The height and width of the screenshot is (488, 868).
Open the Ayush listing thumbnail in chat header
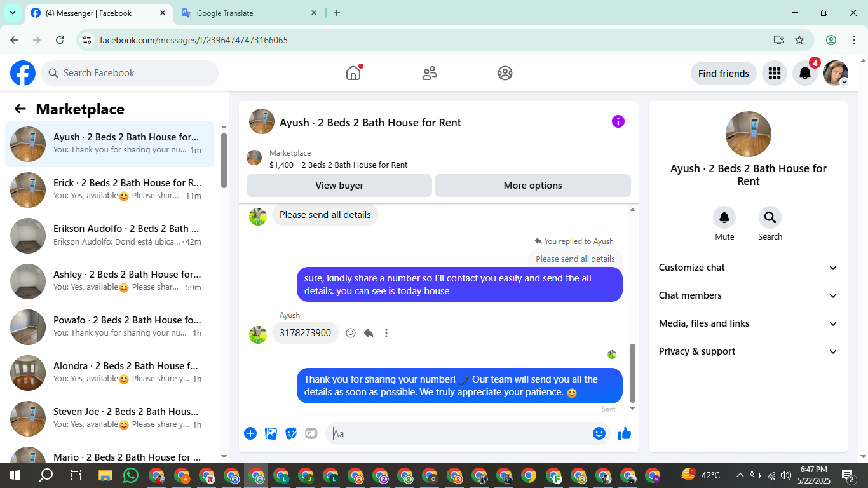pyautogui.click(x=262, y=121)
